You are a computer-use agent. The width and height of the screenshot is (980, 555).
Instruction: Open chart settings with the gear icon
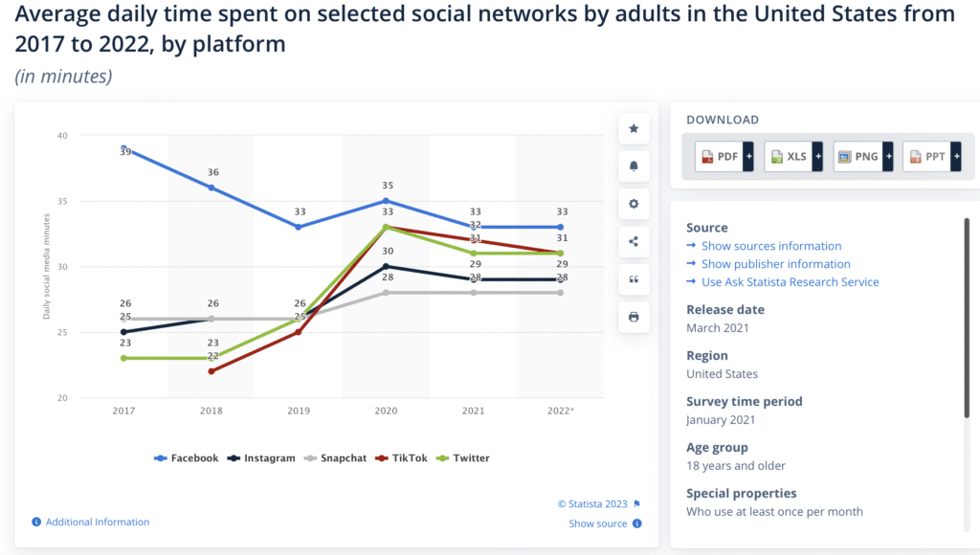coord(633,203)
